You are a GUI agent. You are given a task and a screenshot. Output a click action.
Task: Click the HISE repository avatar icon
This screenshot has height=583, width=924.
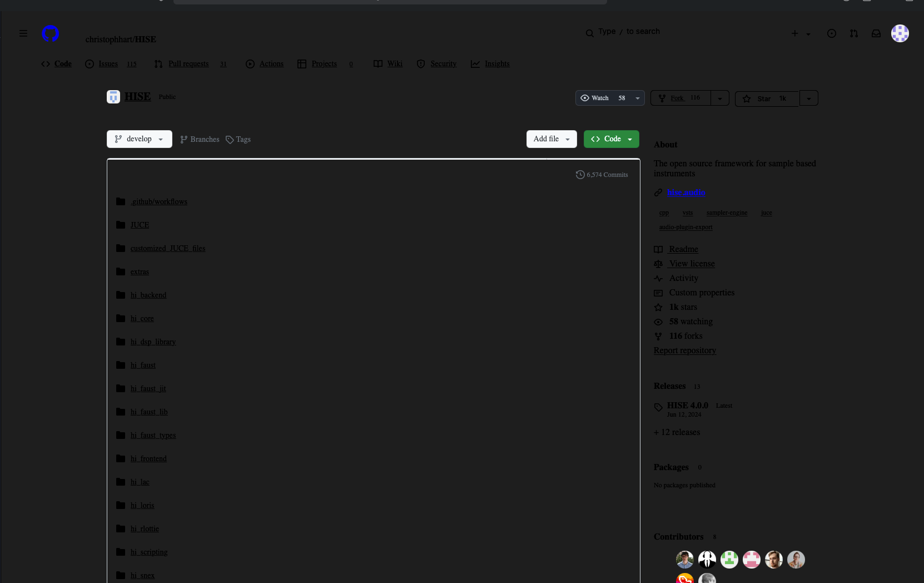113,97
